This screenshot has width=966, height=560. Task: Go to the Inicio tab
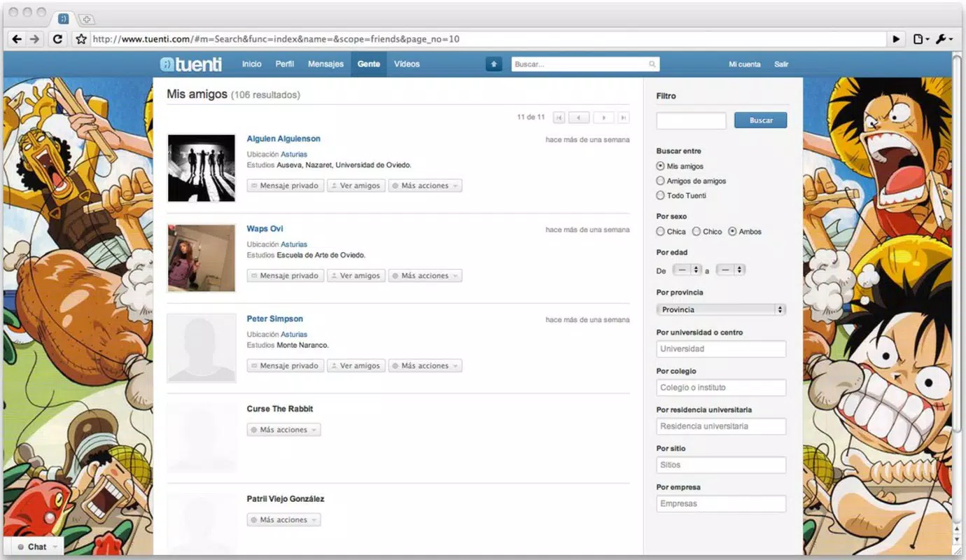[252, 64]
